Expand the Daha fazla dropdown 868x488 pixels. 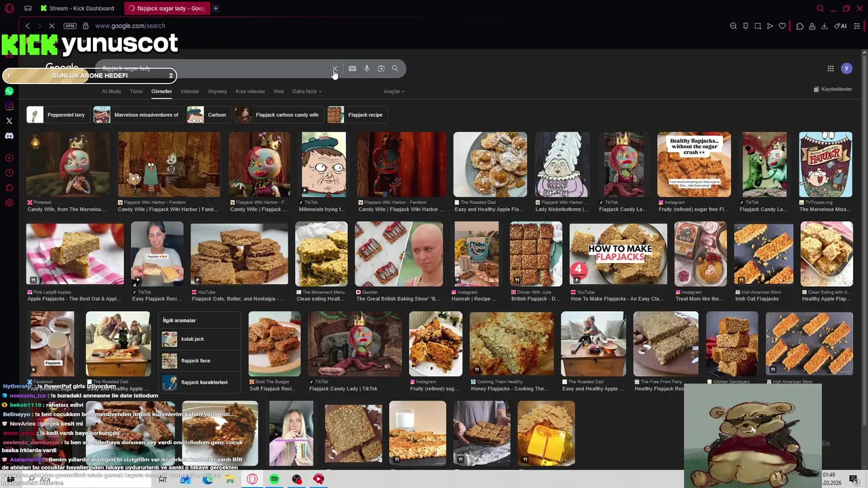[307, 91]
